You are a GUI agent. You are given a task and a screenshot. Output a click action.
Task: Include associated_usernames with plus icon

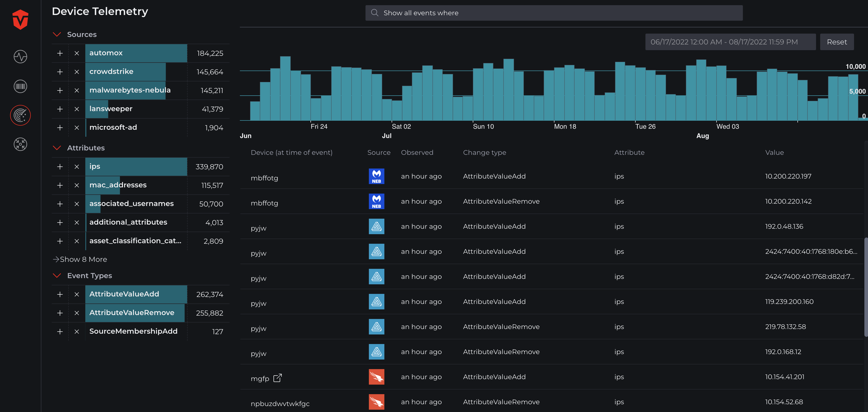(x=60, y=204)
